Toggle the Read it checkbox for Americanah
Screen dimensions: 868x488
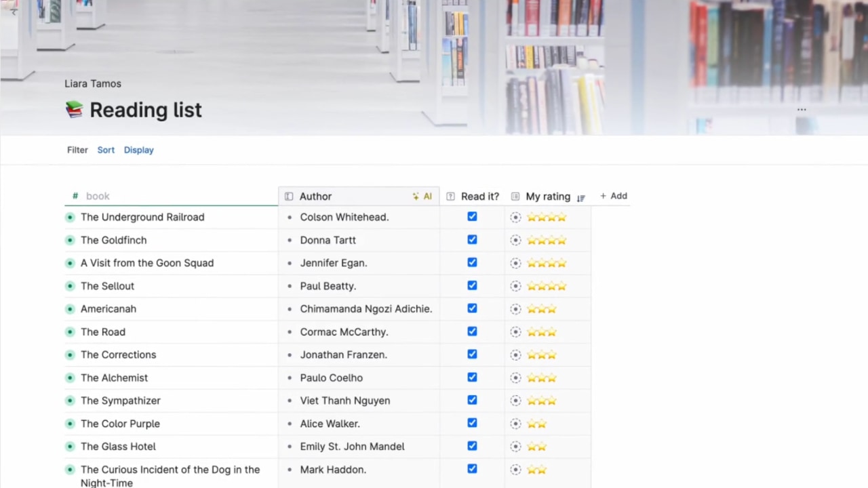pos(472,308)
